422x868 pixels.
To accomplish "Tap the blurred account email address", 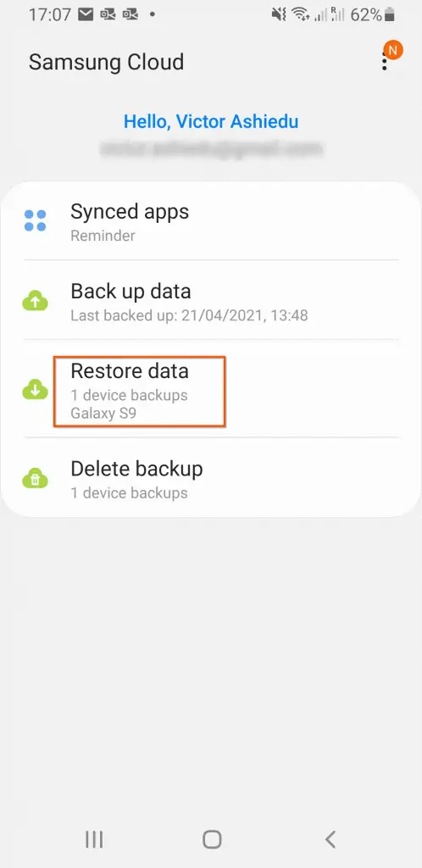I will (x=211, y=148).
